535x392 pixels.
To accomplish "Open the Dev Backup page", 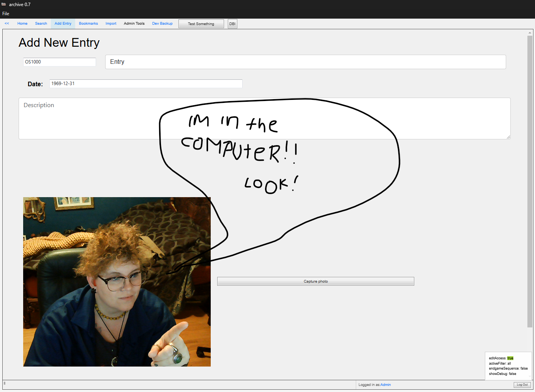I will pyautogui.click(x=162, y=24).
